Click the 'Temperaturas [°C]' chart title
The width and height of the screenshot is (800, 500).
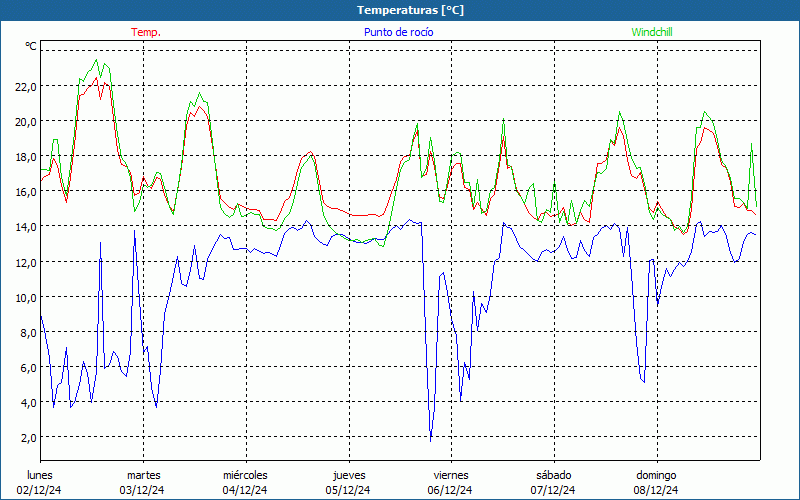click(410, 10)
